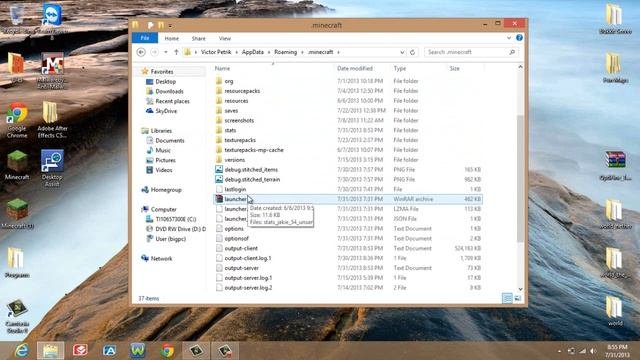Click the Back navigation arrow

[x=141, y=52]
